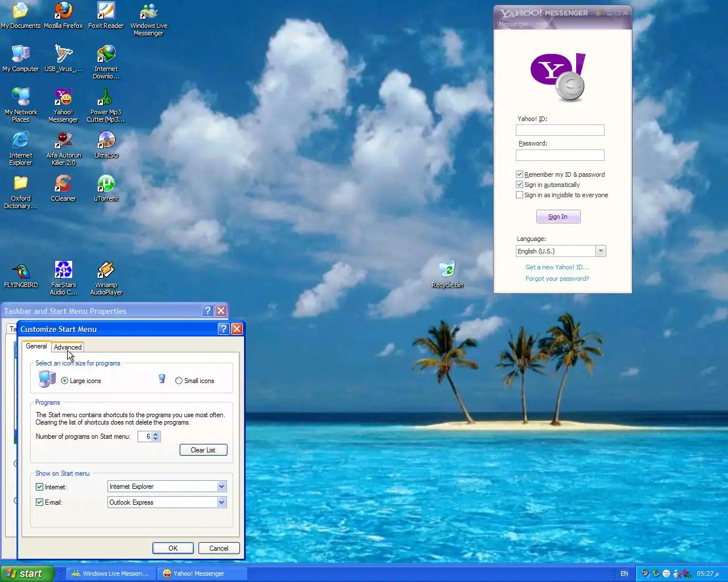
Task: Select the Mozilla Firefox desktop icon
Action: [63, 16]
